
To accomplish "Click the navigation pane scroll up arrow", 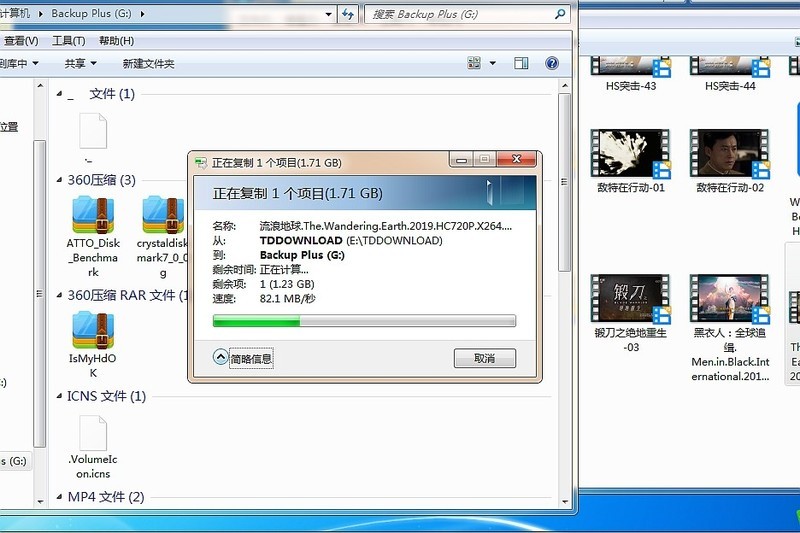I will (x=40, y=86).
